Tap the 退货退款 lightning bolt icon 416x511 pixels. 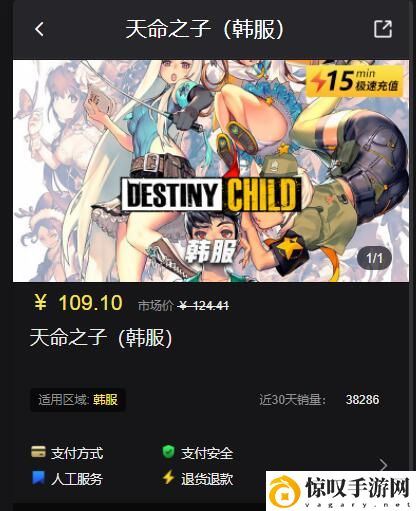[168, 477]
